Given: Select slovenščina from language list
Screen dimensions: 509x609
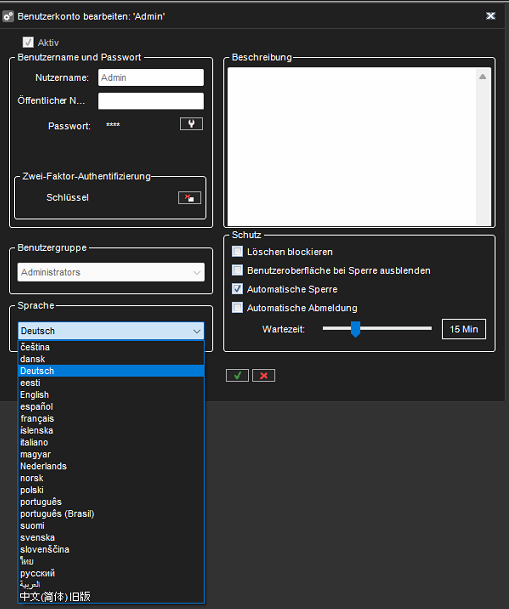Looking at the screenshot, I should coord(111,550).
